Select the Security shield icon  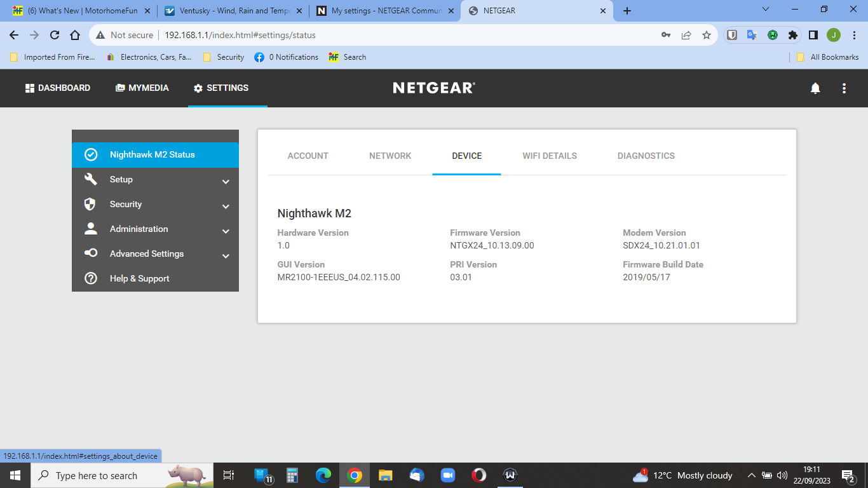[x=90, y=204]
